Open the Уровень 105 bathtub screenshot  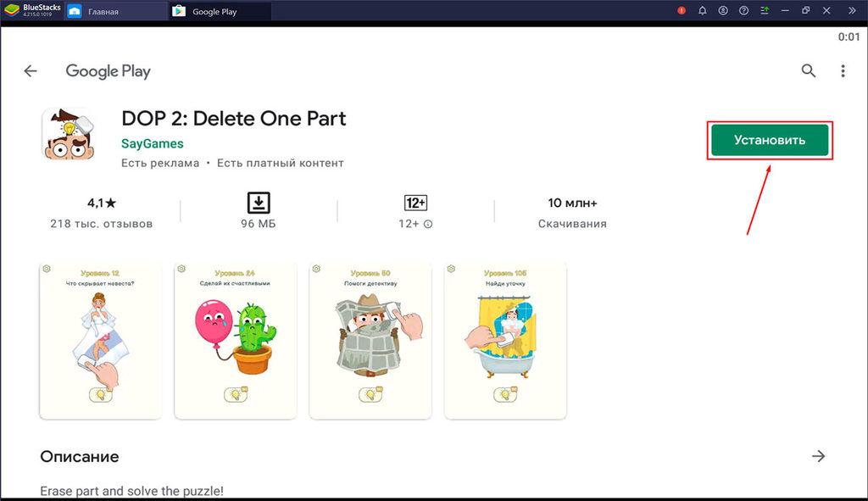coord(505,341)
